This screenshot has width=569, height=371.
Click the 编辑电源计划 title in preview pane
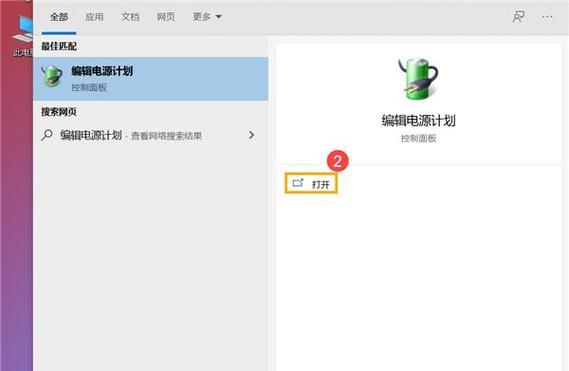[418, 121]
